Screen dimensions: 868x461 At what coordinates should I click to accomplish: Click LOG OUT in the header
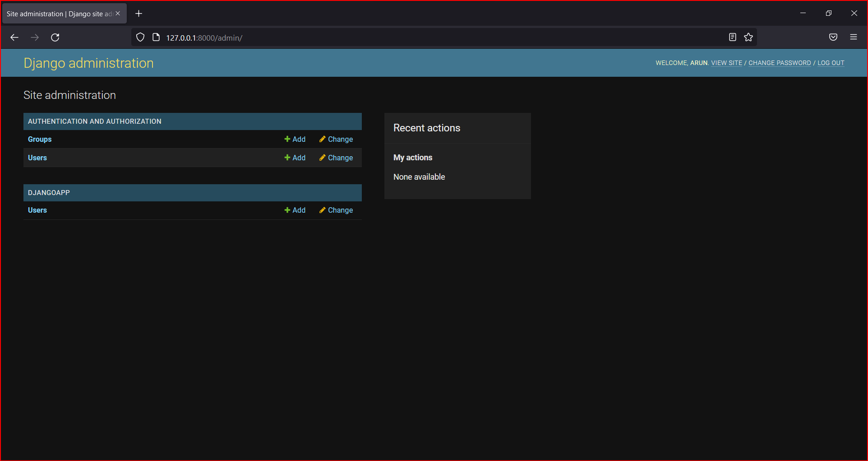831,63
